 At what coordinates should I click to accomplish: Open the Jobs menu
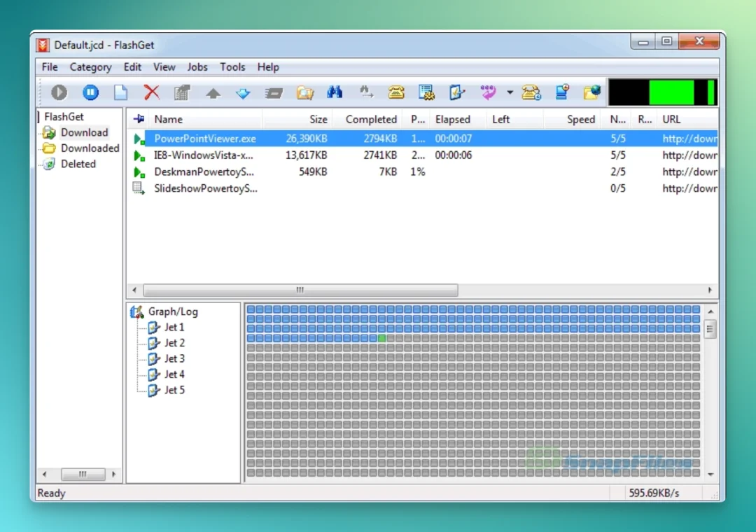(197, 67)
